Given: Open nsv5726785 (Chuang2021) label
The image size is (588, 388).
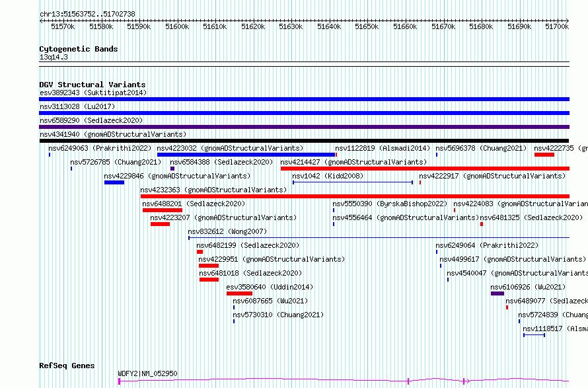Looking at the screenshot, I should pos(116,162).
